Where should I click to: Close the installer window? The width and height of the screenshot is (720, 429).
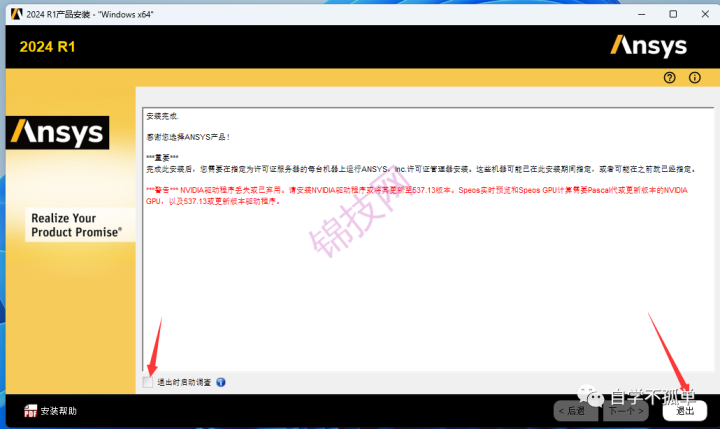coord(705,14)
